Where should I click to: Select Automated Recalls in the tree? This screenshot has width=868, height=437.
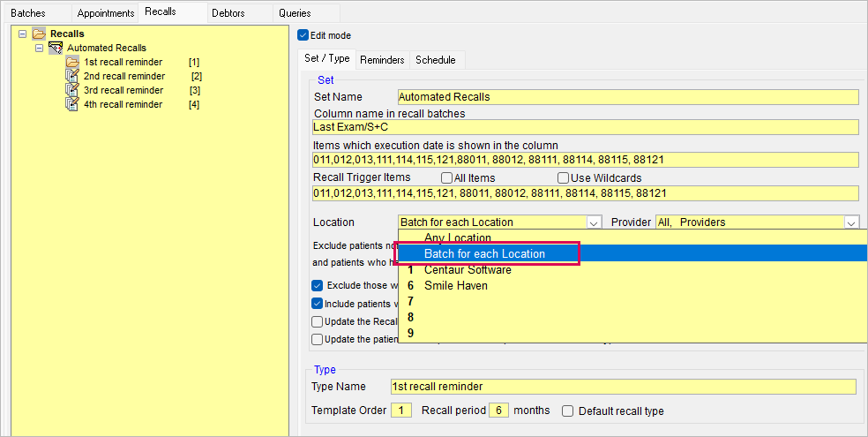coord(106,49)
